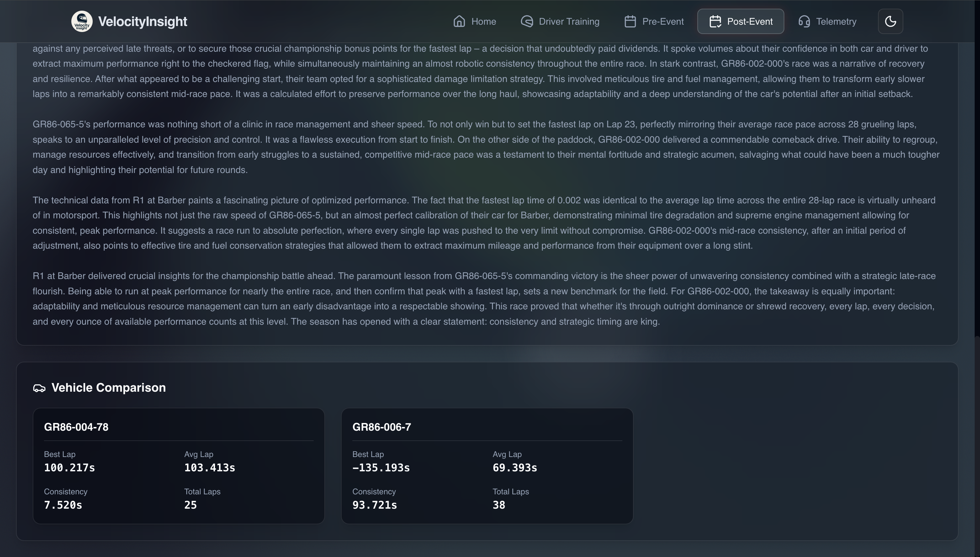Click the 100.217s Best Lap value
Screen dimensions: 980x557
[x=69, y=467]
